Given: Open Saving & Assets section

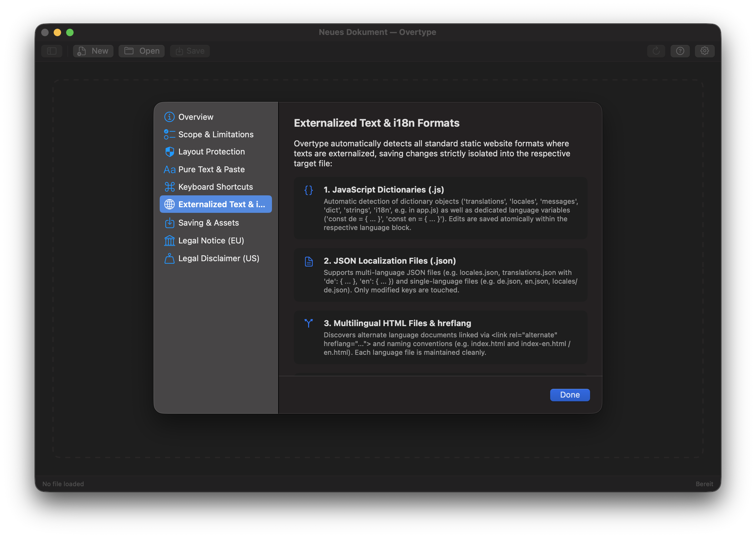Looking at the screenshot, I should (x=216, y=223).
